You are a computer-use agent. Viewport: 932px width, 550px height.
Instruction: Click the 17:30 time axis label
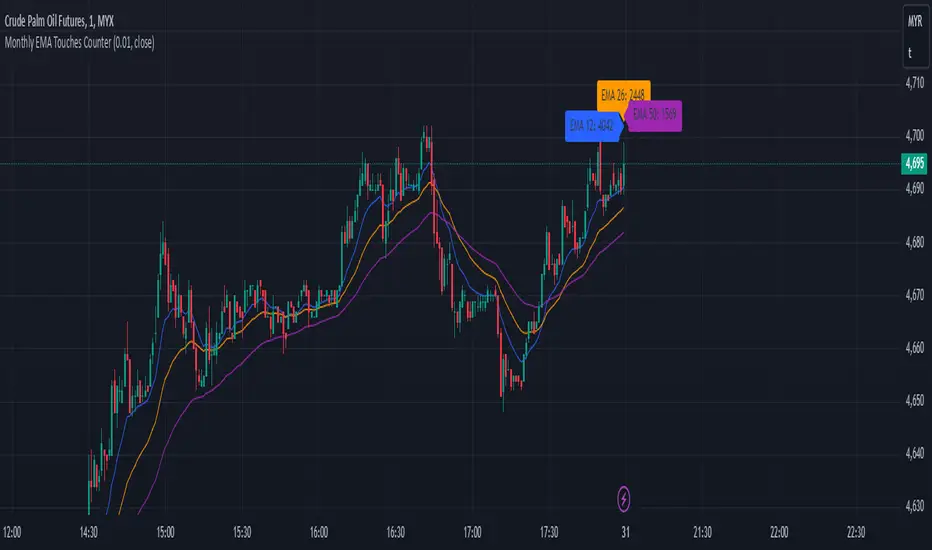[549, 532]
